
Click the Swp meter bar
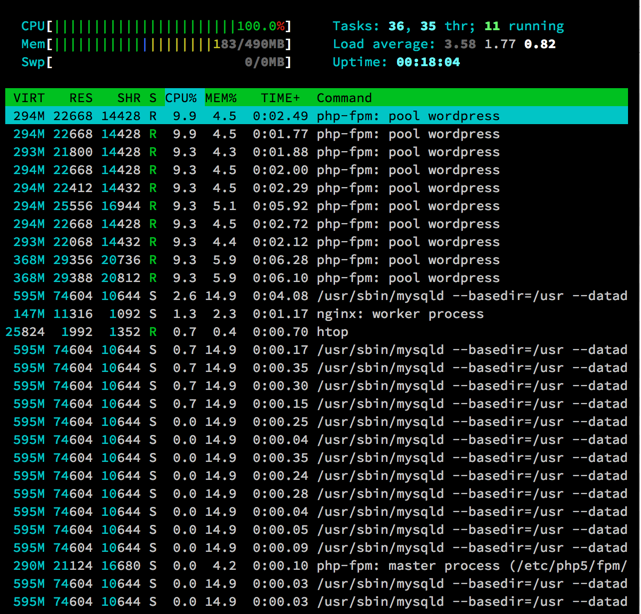pyautogui.click(x=157, y=62)
